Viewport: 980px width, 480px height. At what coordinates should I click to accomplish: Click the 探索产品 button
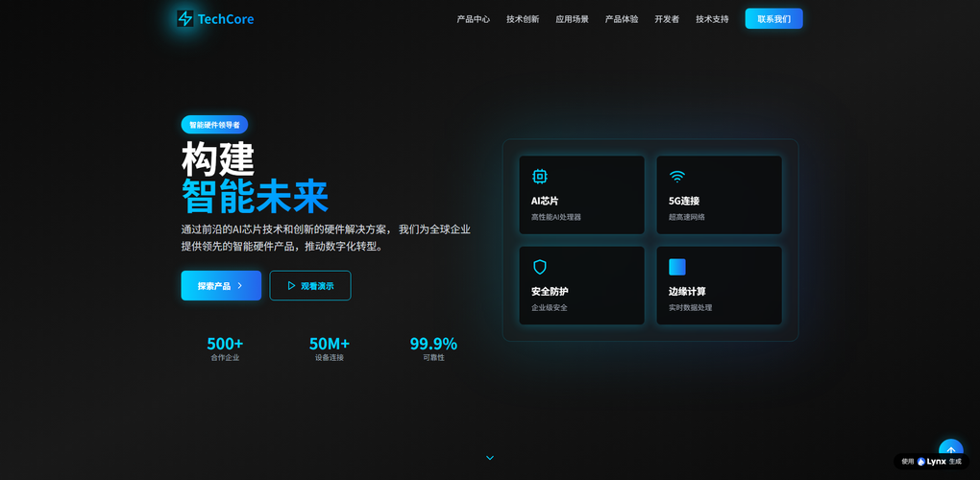(221, 285)
